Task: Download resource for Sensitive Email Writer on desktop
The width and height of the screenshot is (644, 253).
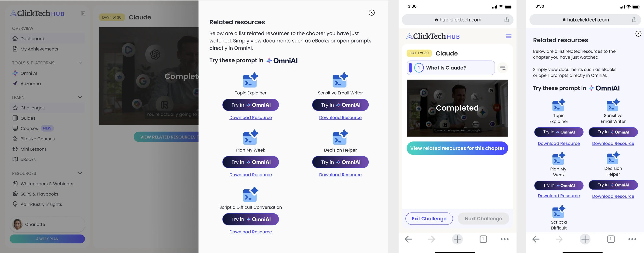Action: coord(340,117)
